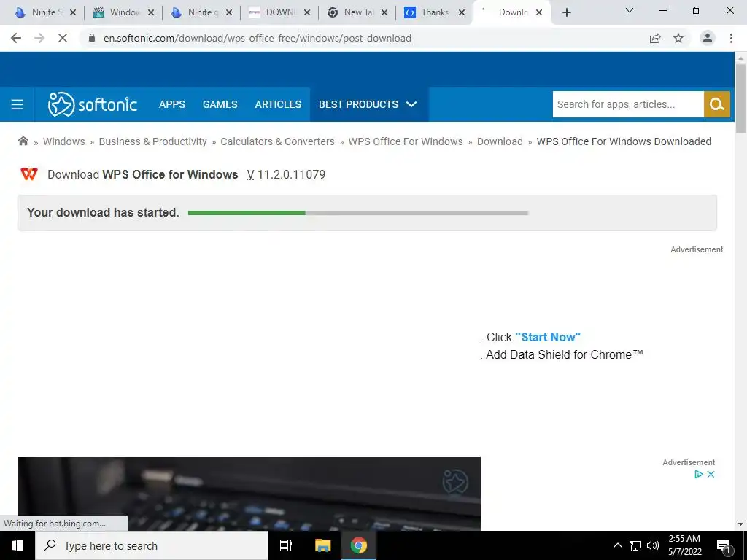Open Task View on the taskbar
This screenshot has width=747, height=560.
coord(286,545)
